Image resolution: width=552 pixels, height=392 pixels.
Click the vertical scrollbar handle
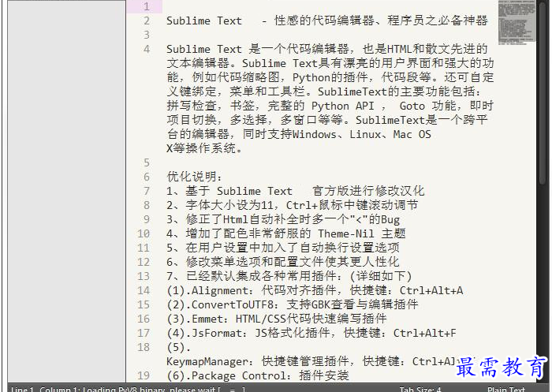coord(543,92)
